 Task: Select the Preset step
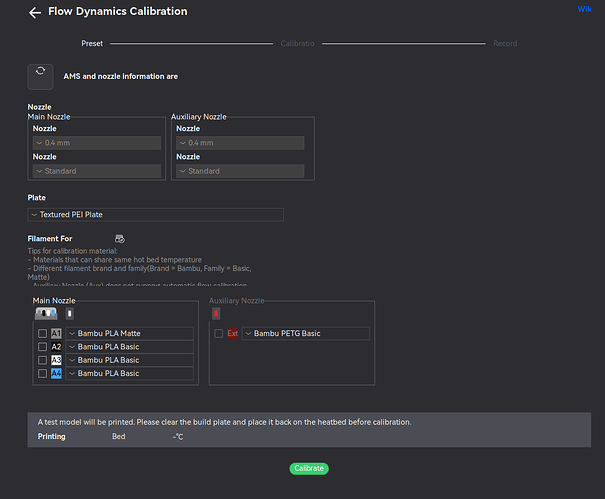point(92,43)
